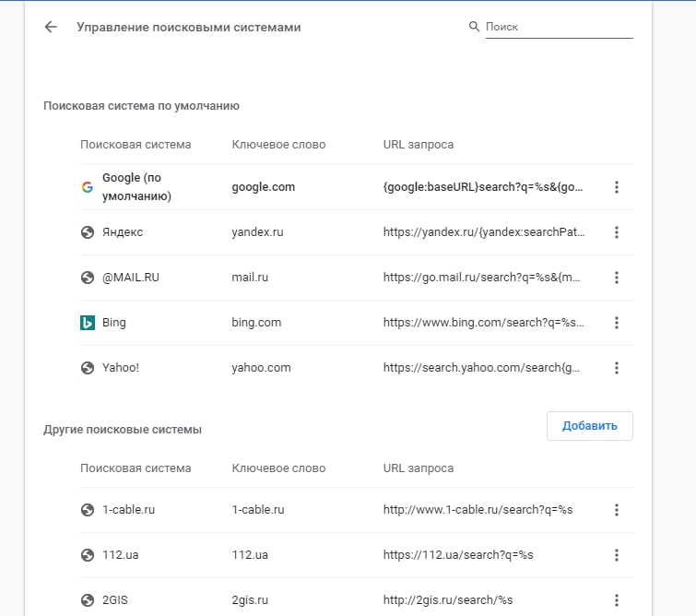Open more actions for Bing
This screenshot has height=616, width=696.
pyautogui.click(x=617, y=323)
